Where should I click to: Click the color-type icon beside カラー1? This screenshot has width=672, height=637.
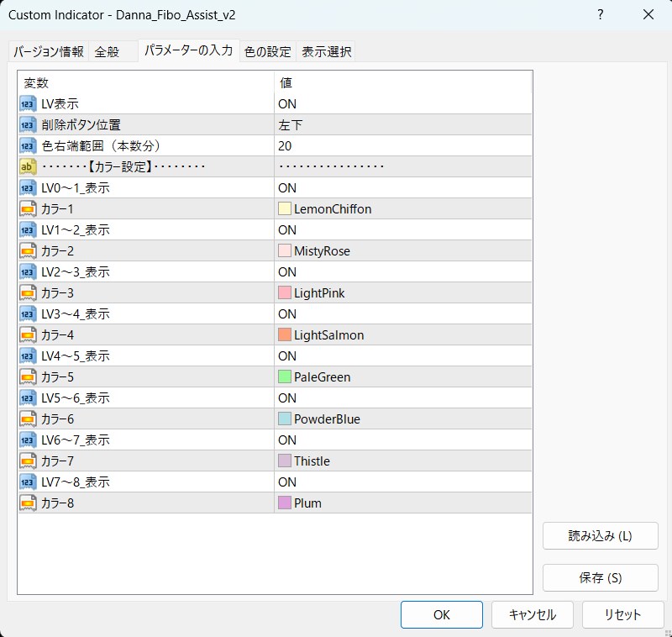pos(28,208)
